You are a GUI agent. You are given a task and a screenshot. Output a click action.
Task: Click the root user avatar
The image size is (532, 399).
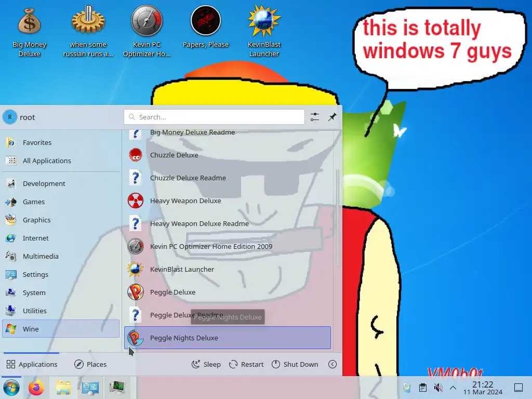[x=10, y=117]
